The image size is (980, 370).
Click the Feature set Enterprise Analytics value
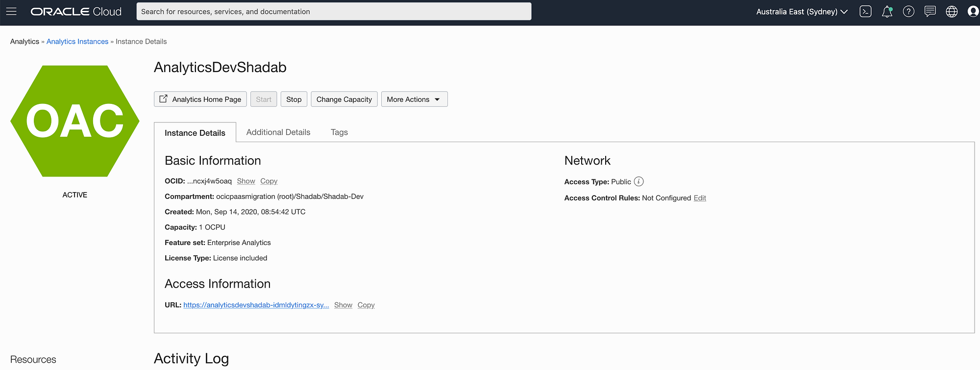[x=239, y=243]
